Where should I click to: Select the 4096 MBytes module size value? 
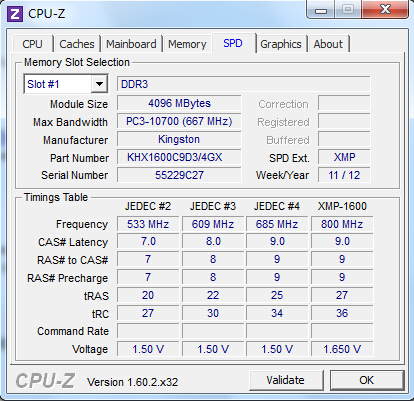click(179, 103)
